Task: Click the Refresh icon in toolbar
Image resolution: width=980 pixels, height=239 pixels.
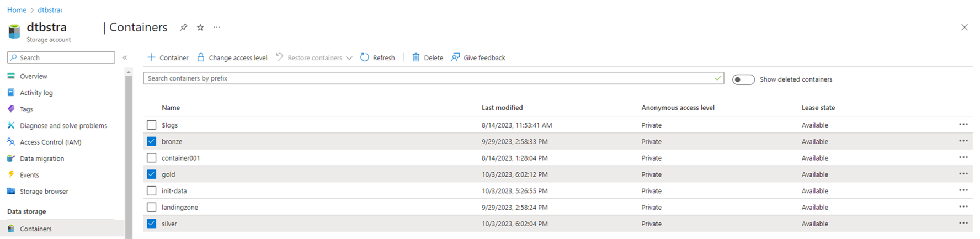Action: tap(365, 57)
